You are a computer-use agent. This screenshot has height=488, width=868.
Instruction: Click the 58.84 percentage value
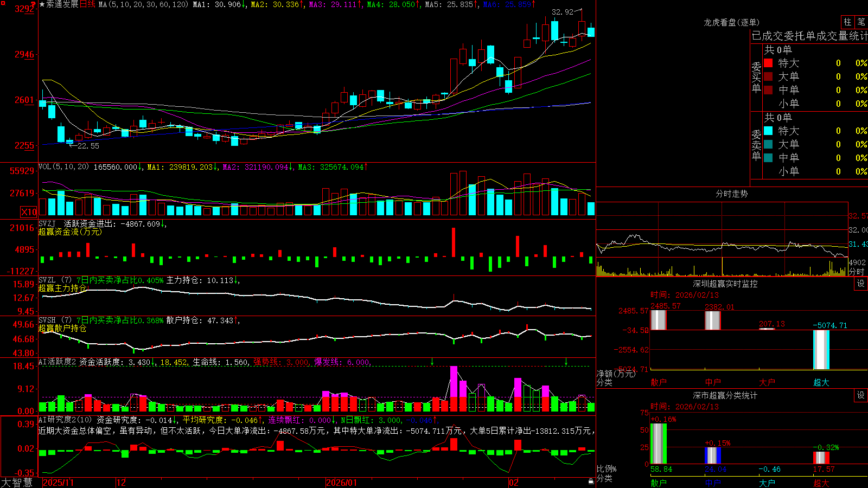coord(661,469)
